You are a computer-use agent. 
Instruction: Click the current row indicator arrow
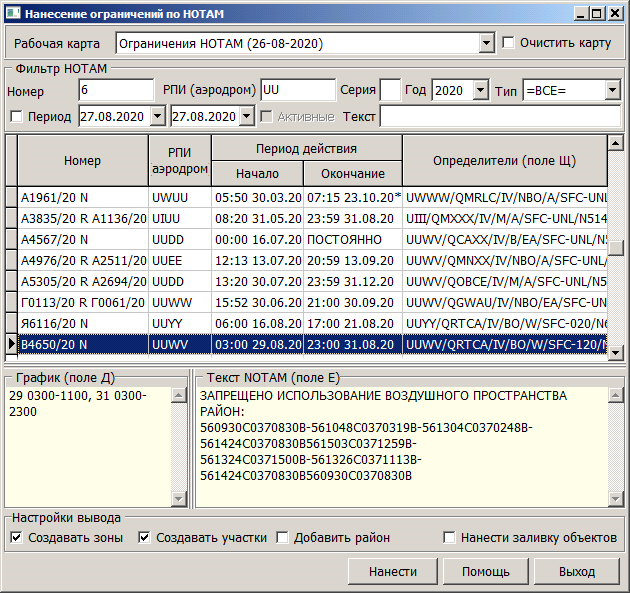[x=11, y=345]
